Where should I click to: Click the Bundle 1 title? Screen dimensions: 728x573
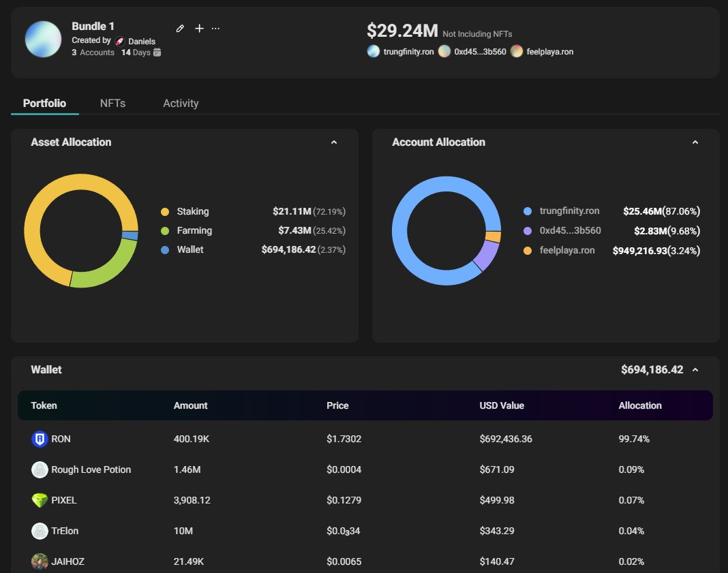[93, 27]
